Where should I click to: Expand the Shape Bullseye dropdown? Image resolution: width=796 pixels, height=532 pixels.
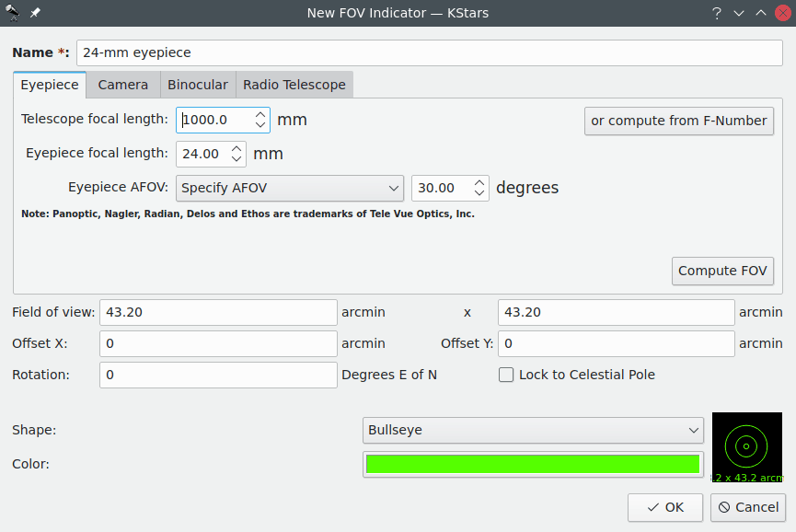point(534,430)
